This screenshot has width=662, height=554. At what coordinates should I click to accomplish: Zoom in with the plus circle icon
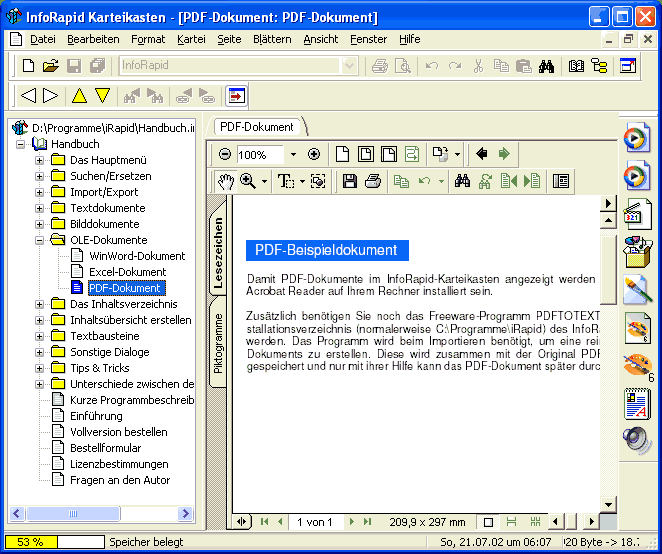click(x=314, y=154)
